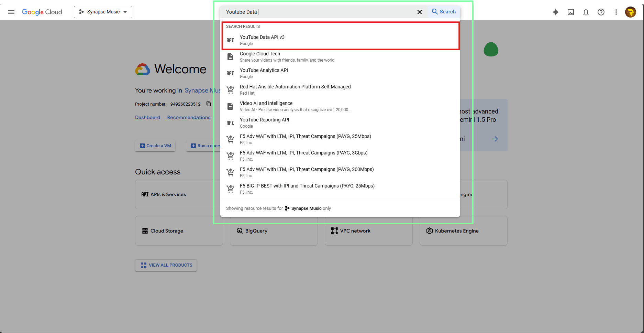This screenshot has width=644, height=333.
Task: Click API icon beside YouTube Data API v3
Action: tap(230, 40)
